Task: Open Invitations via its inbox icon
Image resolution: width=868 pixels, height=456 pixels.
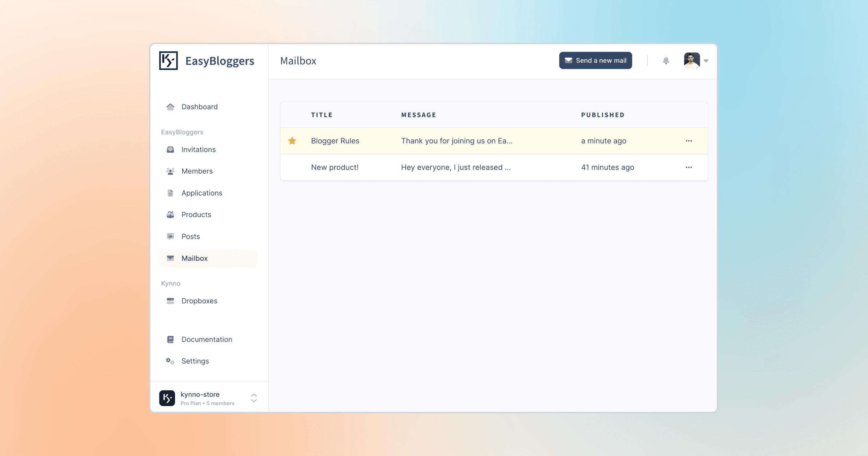Action: click(170, 149)
